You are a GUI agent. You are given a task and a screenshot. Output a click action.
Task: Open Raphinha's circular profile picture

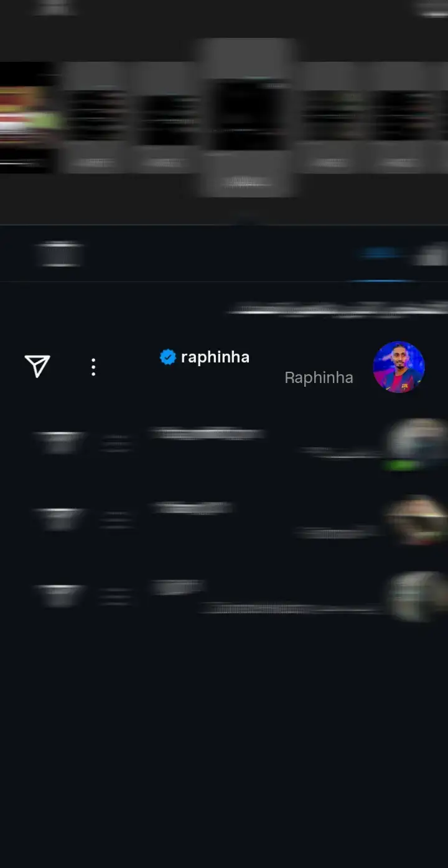click(x=399, y=367)
